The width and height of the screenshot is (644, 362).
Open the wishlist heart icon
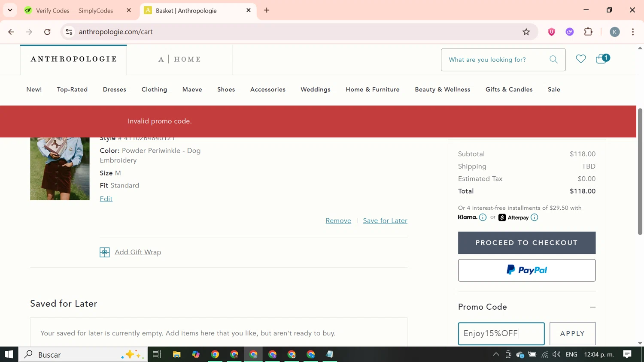pos(580,59)
